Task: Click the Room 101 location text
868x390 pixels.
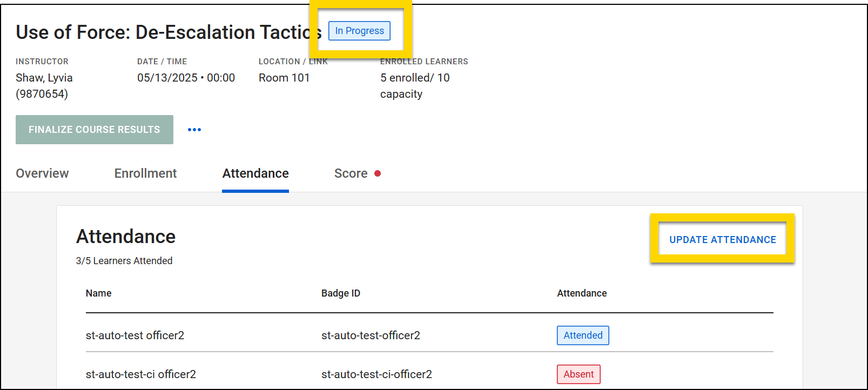Action: point(284,78)
